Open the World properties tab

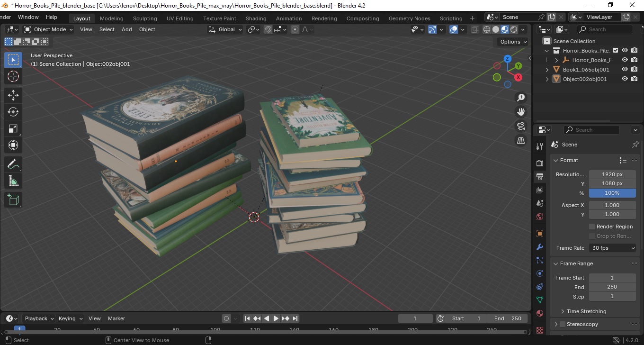(539, 217)
